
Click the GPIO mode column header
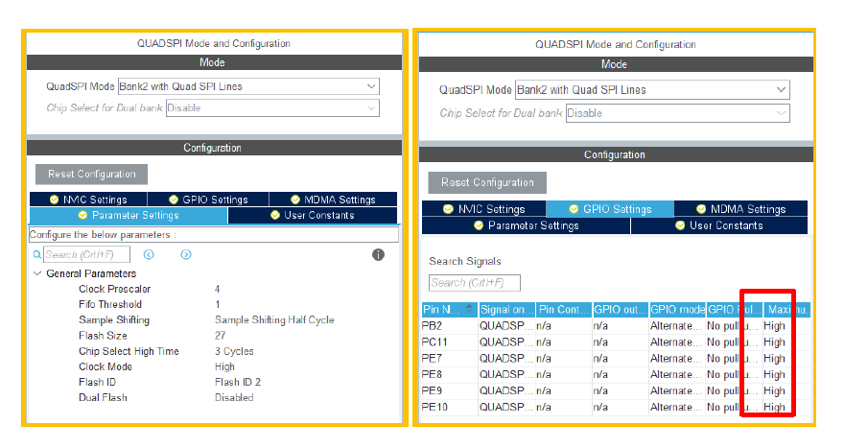(677, 310)
